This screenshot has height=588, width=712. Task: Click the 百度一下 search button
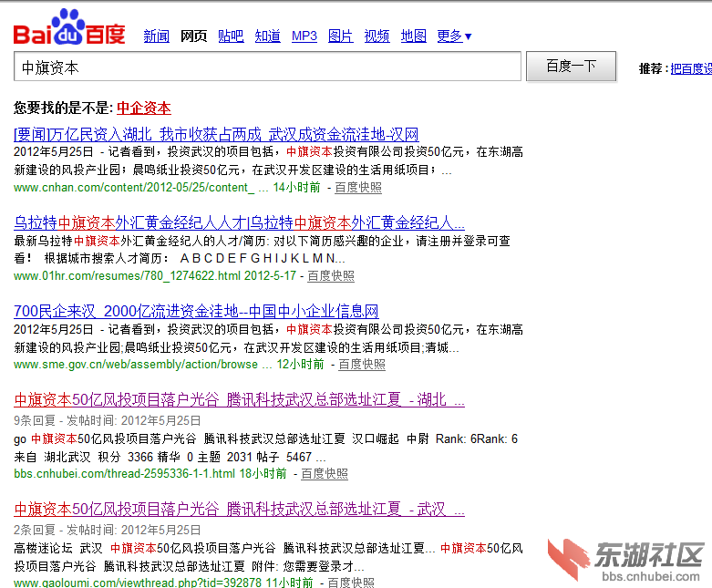pos(572,67)
